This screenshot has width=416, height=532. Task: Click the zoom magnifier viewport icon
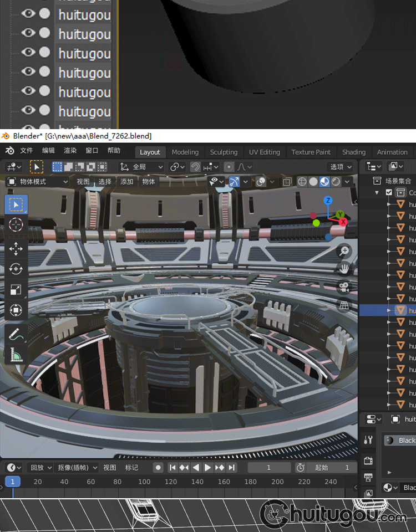pos(344,251)
